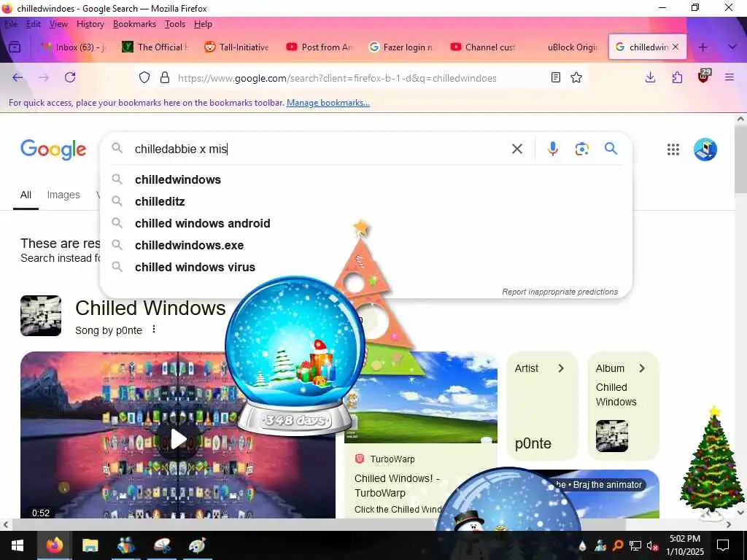Open more options beside Song by p0nte
This screenshot has height=560, width=747.
point(153,329)
